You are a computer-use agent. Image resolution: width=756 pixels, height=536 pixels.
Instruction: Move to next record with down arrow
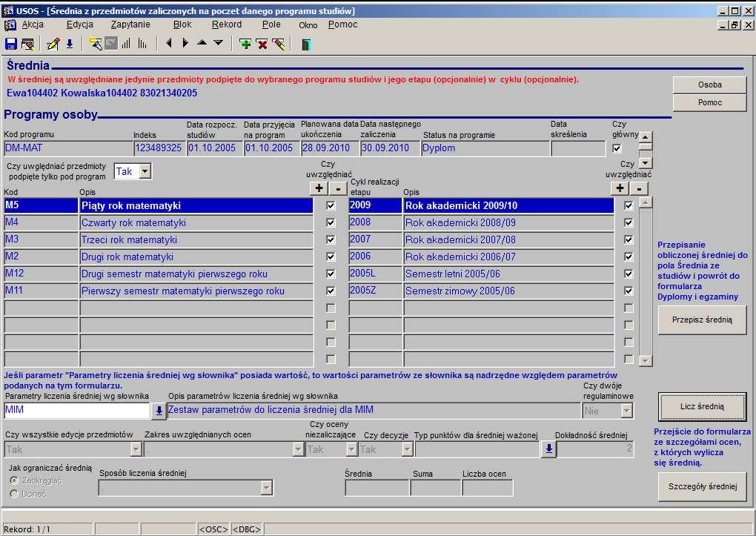pyautogui.click(x=219, y=43)
